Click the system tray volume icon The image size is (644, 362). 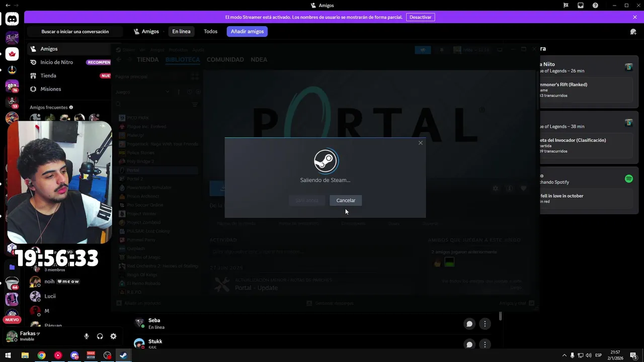(589, 355)
